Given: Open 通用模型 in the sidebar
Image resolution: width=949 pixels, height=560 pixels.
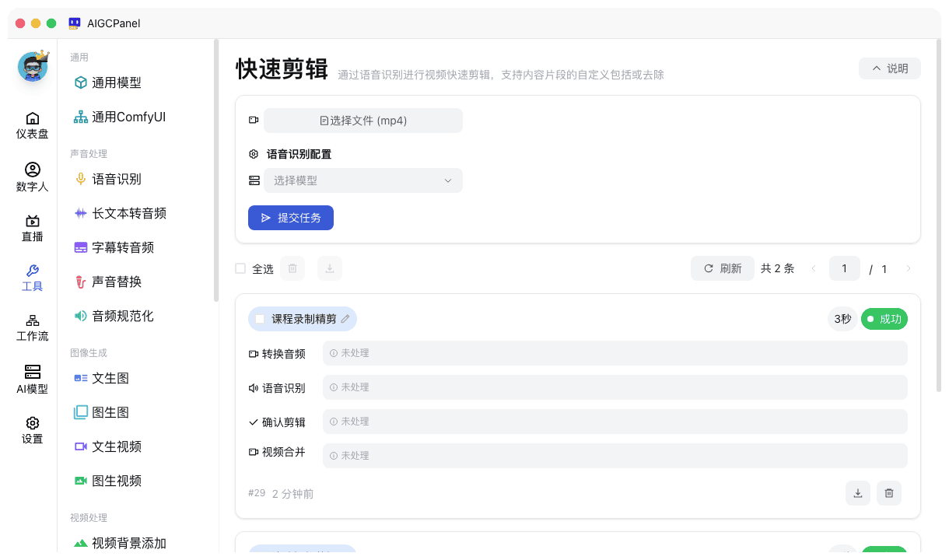Looking at the screenshot, I should point(117,82).
